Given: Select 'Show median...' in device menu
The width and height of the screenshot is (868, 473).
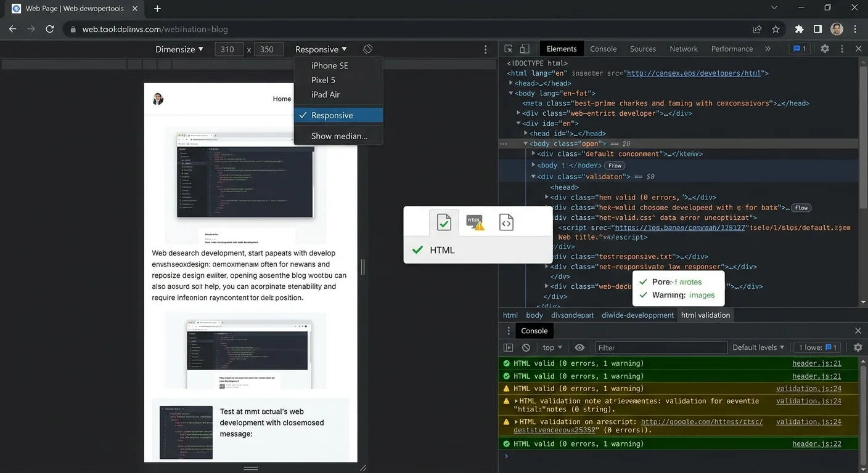Looking at the screenshot, I should tap(338, 136).
